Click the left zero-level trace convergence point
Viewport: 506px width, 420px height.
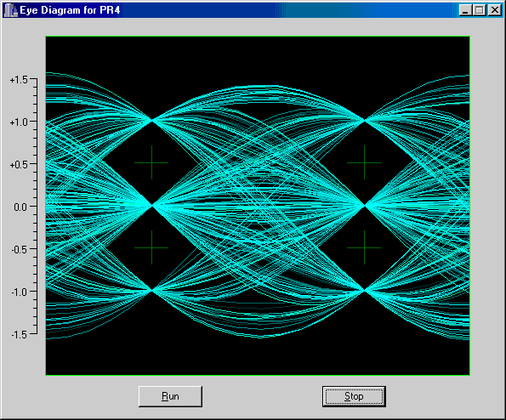151,205
